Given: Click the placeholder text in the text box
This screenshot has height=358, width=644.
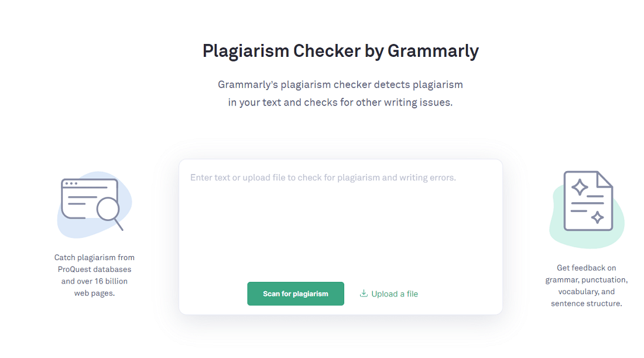Looking at the screenshot, I should coord(323,177).
